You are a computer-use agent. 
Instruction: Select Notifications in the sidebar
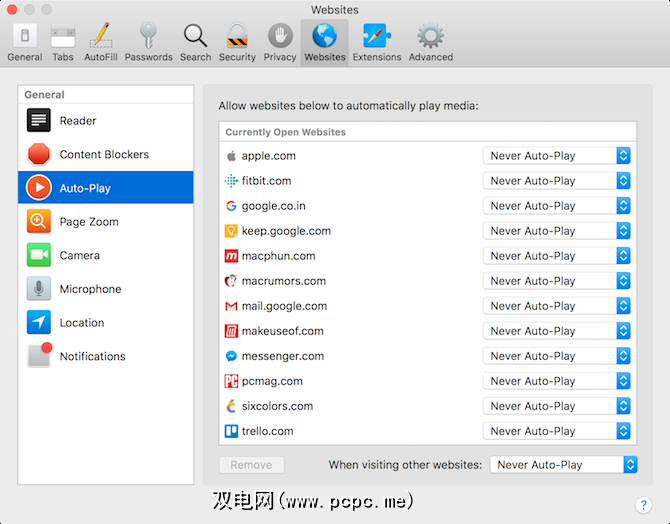106,356
